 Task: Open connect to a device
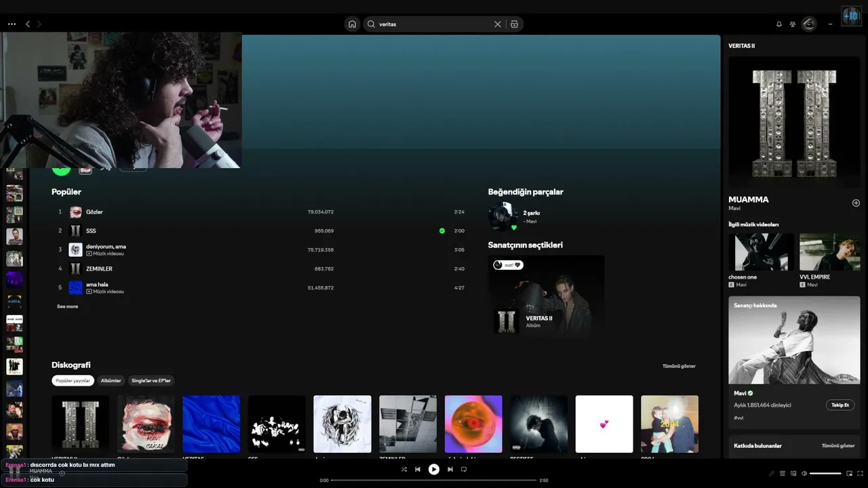793,473
